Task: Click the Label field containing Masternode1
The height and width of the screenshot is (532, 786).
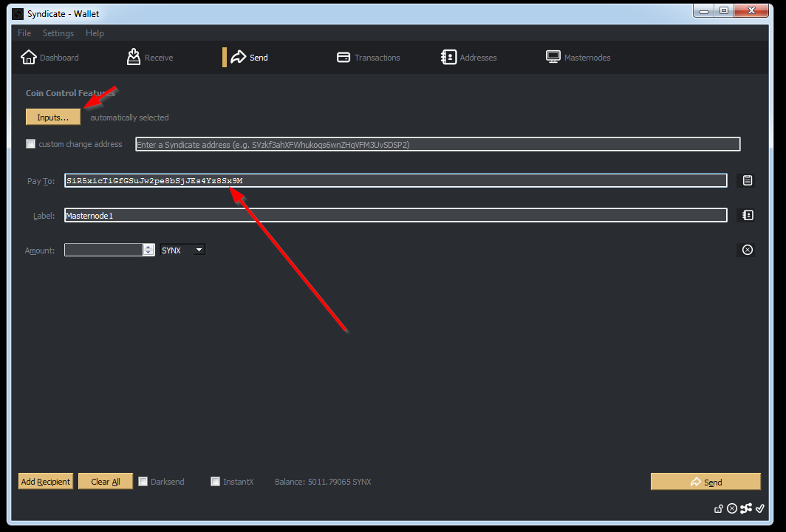Action: coord(395,216)
